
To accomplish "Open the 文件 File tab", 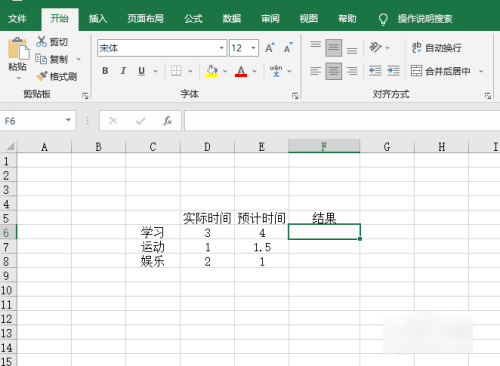I will point(17,19).
